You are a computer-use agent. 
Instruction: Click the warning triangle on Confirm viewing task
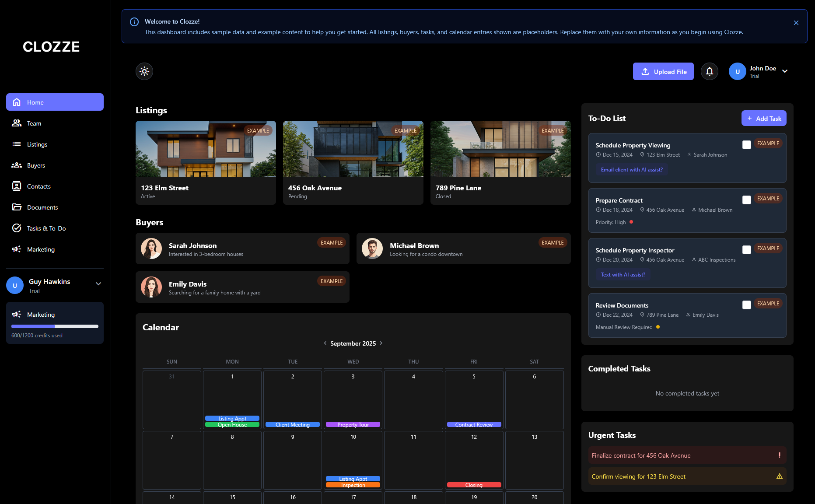point(779,476)
